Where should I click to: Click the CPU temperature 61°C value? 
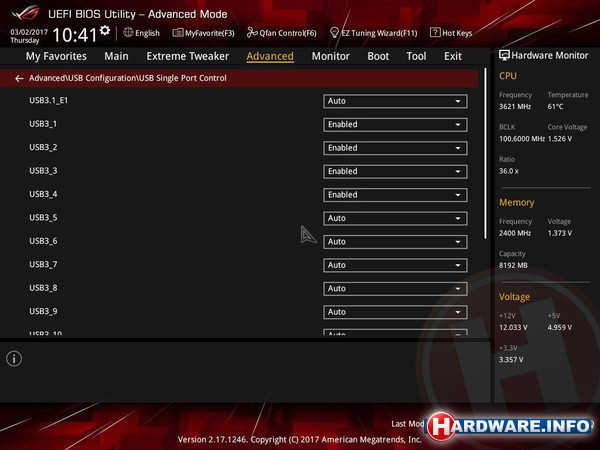(555, 106)
